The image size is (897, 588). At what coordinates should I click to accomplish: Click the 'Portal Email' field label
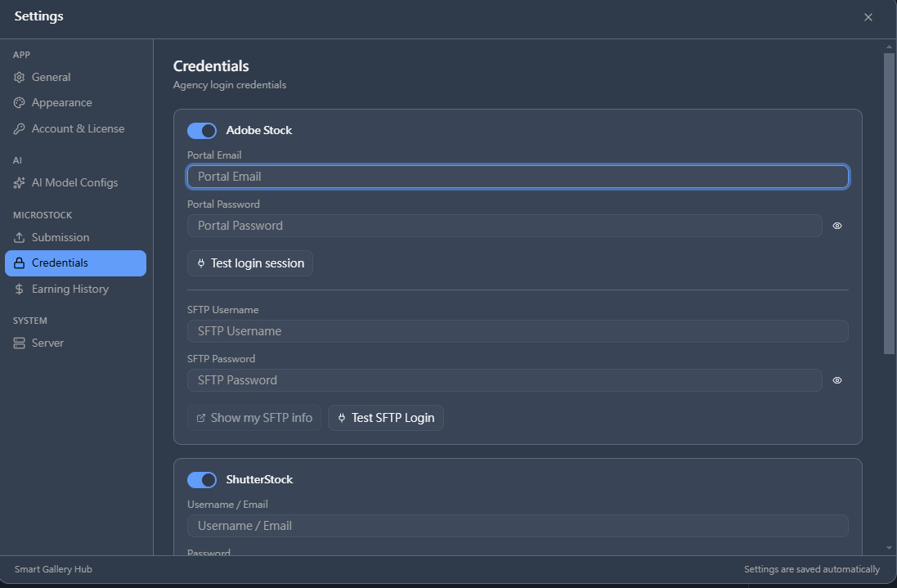click(214, 155)
